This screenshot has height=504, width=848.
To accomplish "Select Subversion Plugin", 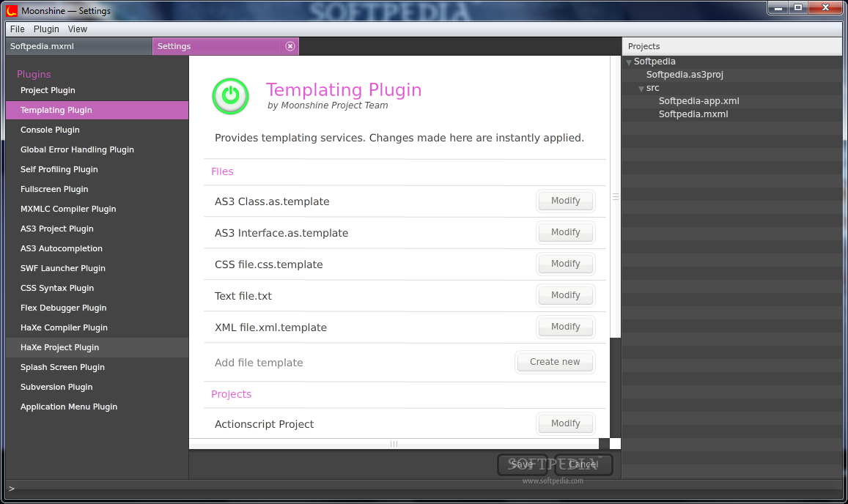I will click(97, 388).
